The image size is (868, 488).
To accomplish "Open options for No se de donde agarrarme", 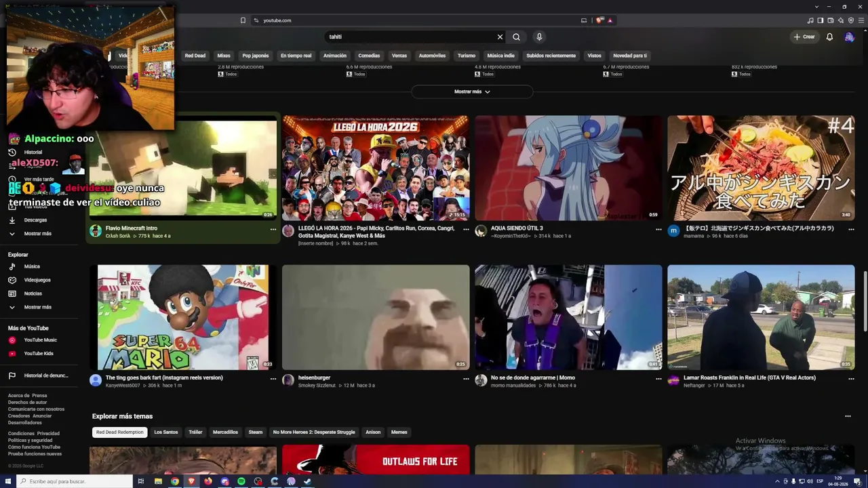I will [658, 379].
